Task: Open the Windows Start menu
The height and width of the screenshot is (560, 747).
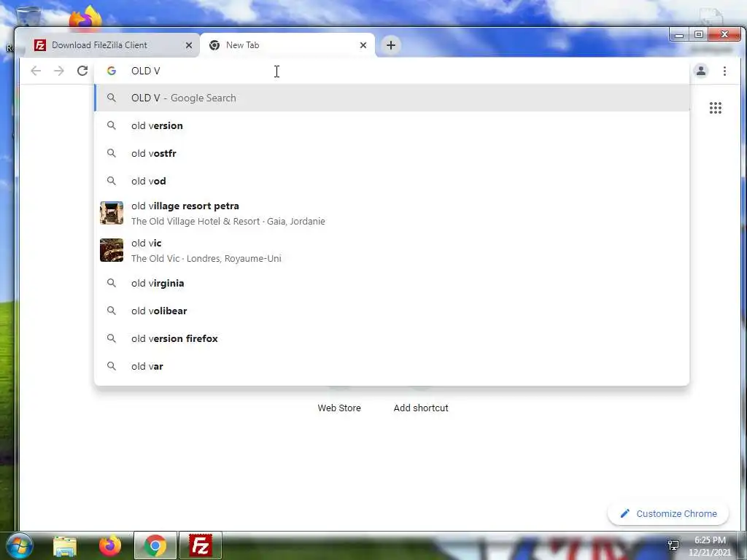Action: pos(19,545)
